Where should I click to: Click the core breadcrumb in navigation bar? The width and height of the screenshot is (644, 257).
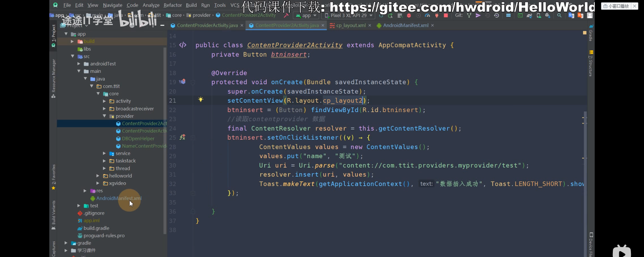point(177,15)
